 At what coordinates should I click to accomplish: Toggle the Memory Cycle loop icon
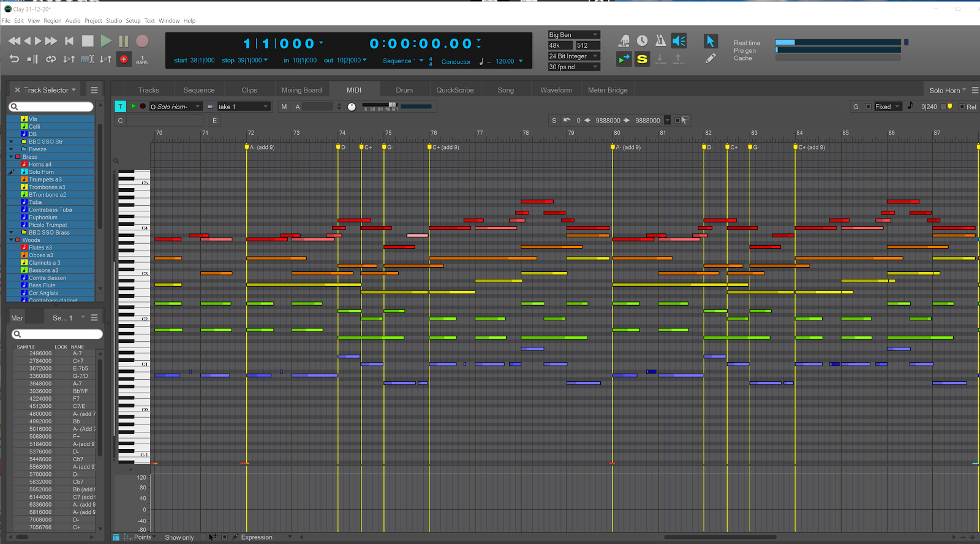[x=51, y=59]
